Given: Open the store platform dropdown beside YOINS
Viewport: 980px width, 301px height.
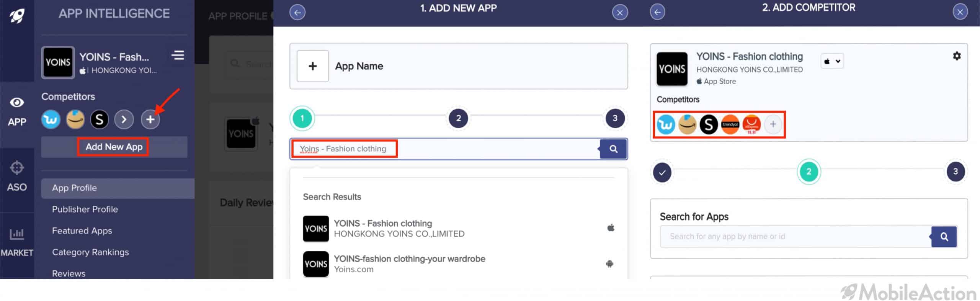Looking at the screenshot, I should point(832,61).
